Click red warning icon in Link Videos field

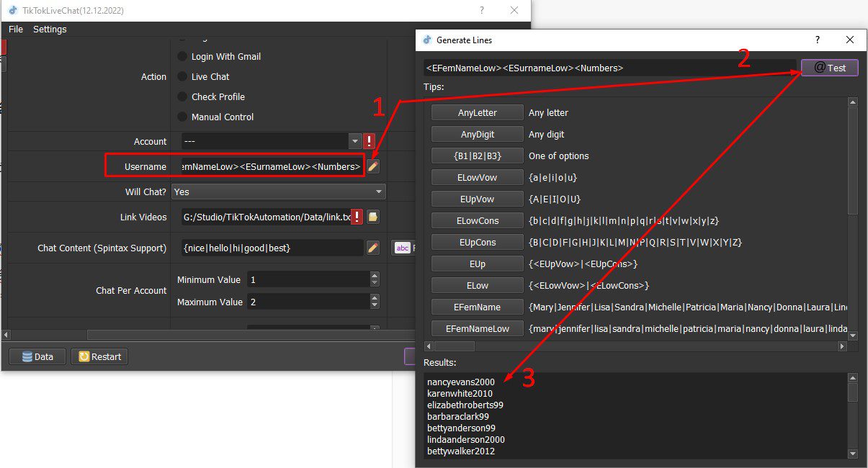coord(357,217)
